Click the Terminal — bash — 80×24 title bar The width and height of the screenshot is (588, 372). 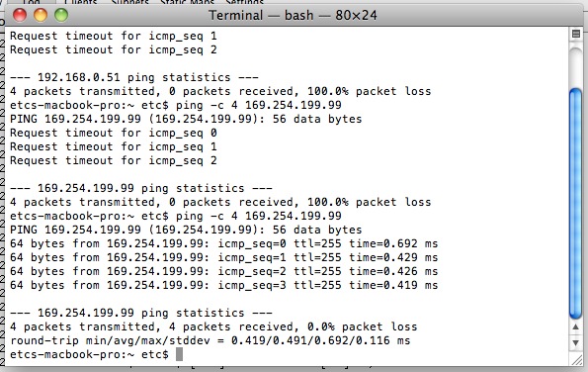293,15
